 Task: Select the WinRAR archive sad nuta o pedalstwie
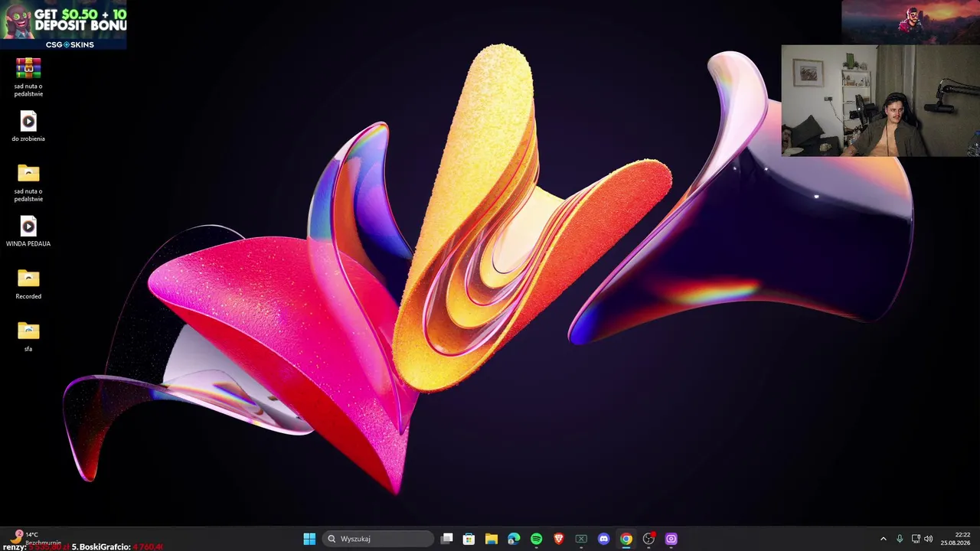click(28, 77)
